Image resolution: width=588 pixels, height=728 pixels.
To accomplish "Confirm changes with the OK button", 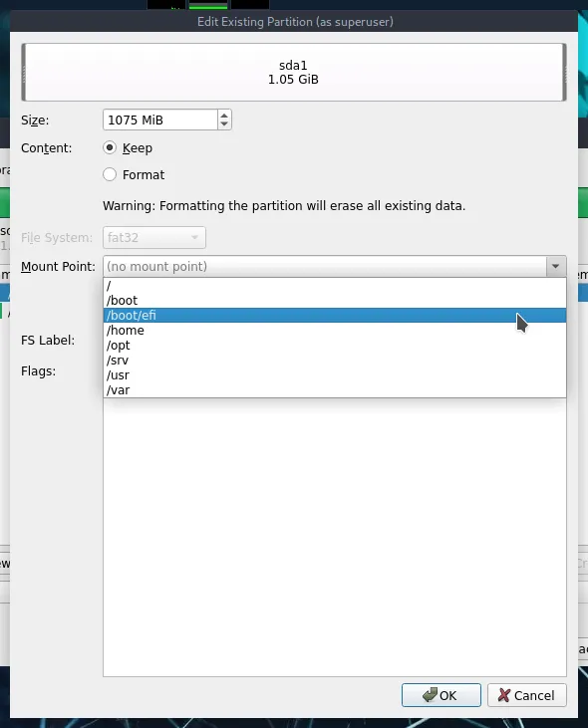I will coord(441,695).
